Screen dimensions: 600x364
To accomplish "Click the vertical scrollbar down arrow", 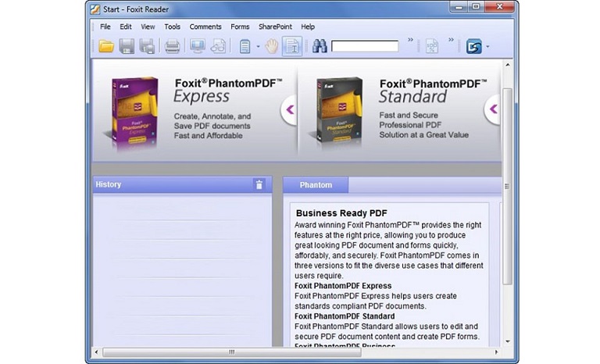I will (507, 341).
